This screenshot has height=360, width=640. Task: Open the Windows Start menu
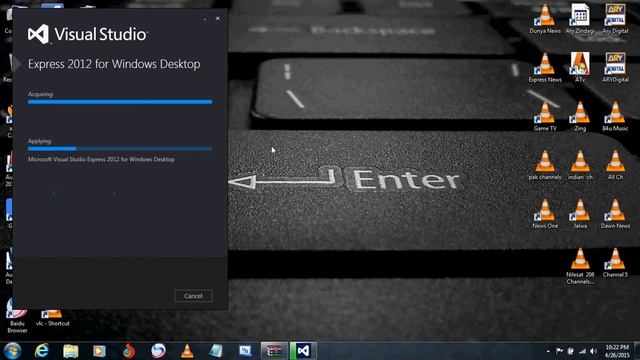tap(12, 351)
